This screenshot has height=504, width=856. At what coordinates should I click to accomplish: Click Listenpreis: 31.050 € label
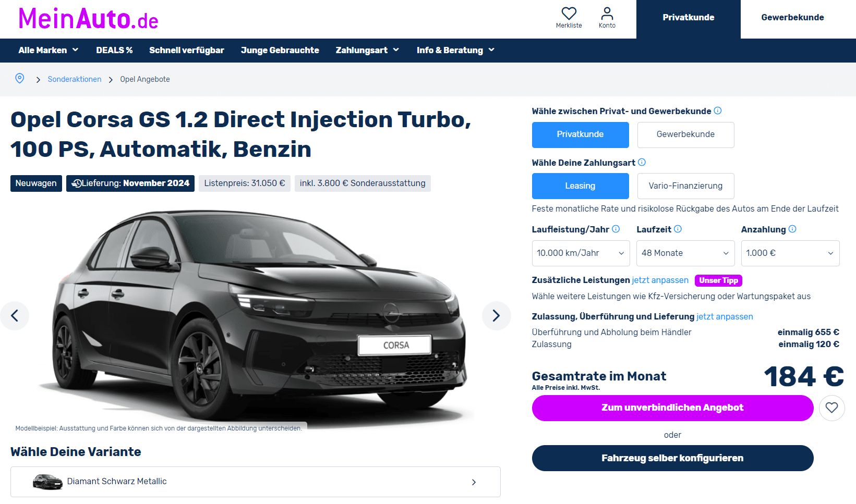245,183
